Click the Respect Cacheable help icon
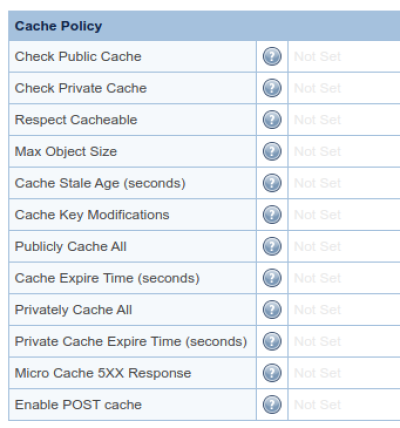The image size is (400, 428). (272, 120)
